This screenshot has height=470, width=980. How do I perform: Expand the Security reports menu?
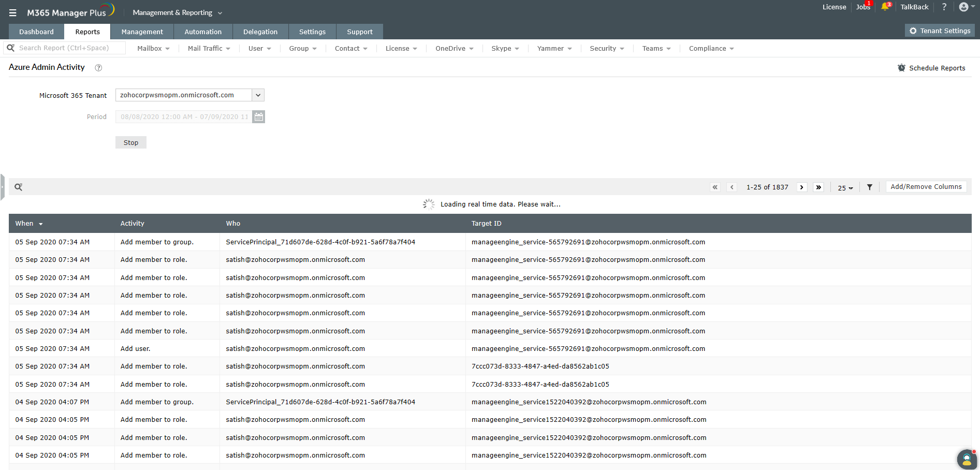[607, 48]
